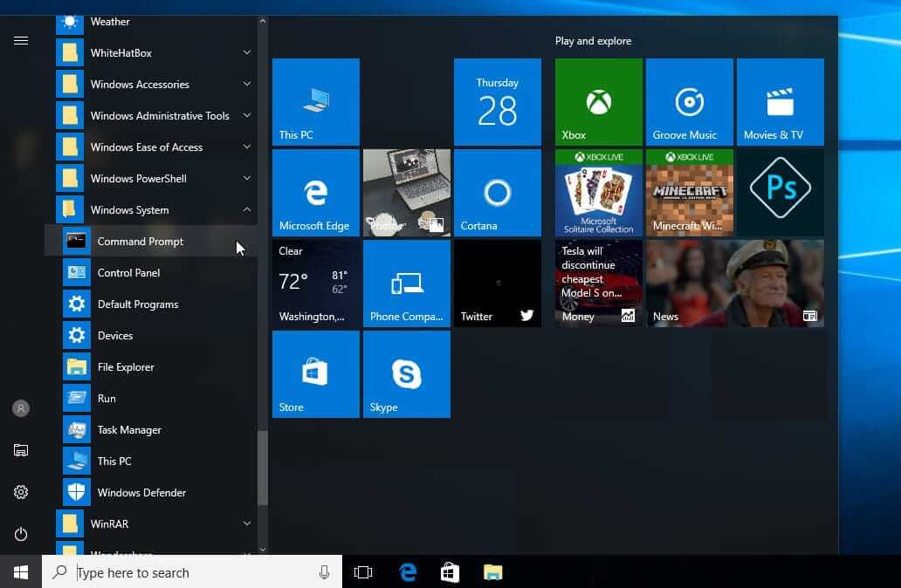
Task: Open Settings gear in Start sidebar
Action: click(x=21, y=492)
